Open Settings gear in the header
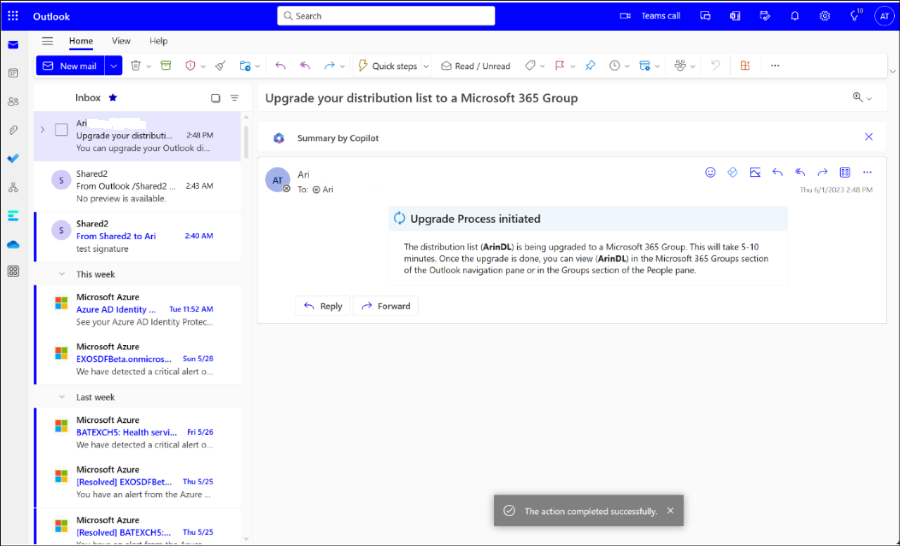Screen dimensions: 900x546 click(x=825, y=16)
